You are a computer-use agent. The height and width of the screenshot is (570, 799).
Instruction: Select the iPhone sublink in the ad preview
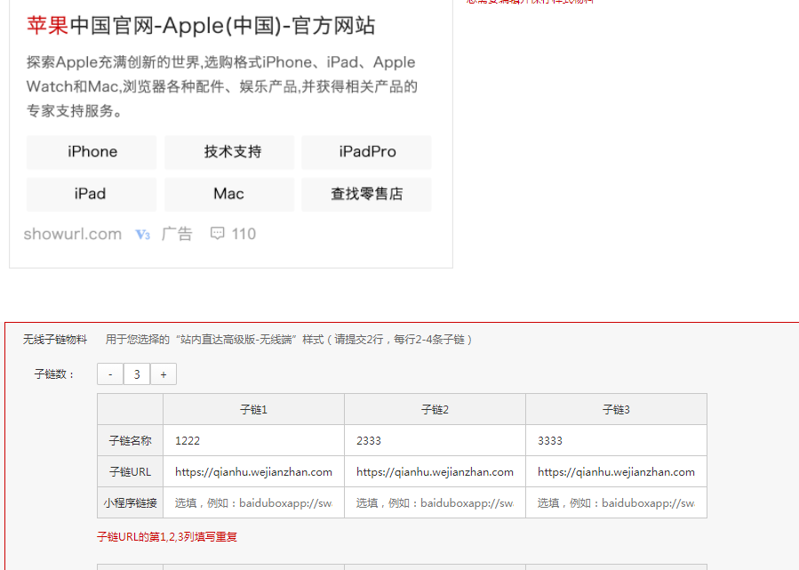pos(92,152)
